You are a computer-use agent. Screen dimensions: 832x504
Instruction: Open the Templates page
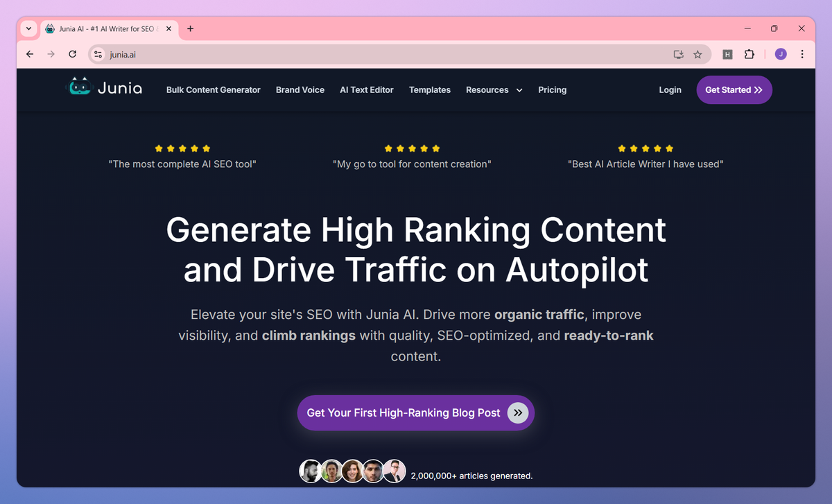click(x=430, y=90)
